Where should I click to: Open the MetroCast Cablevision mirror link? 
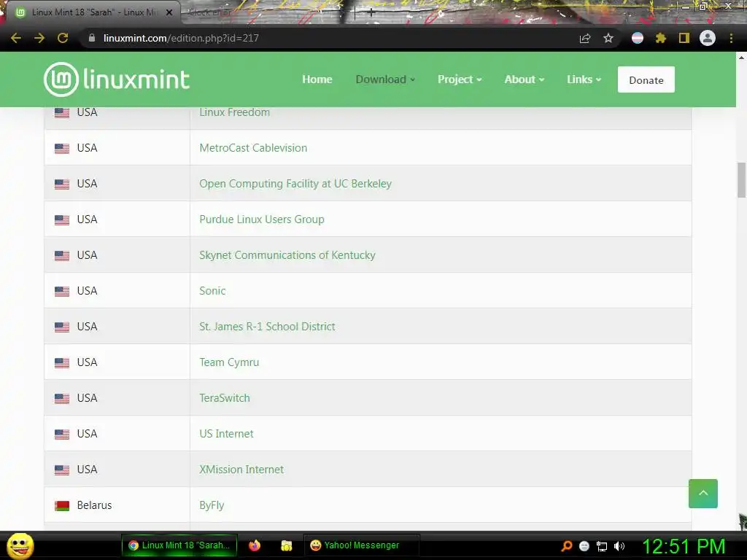click(x=253, y=148)
